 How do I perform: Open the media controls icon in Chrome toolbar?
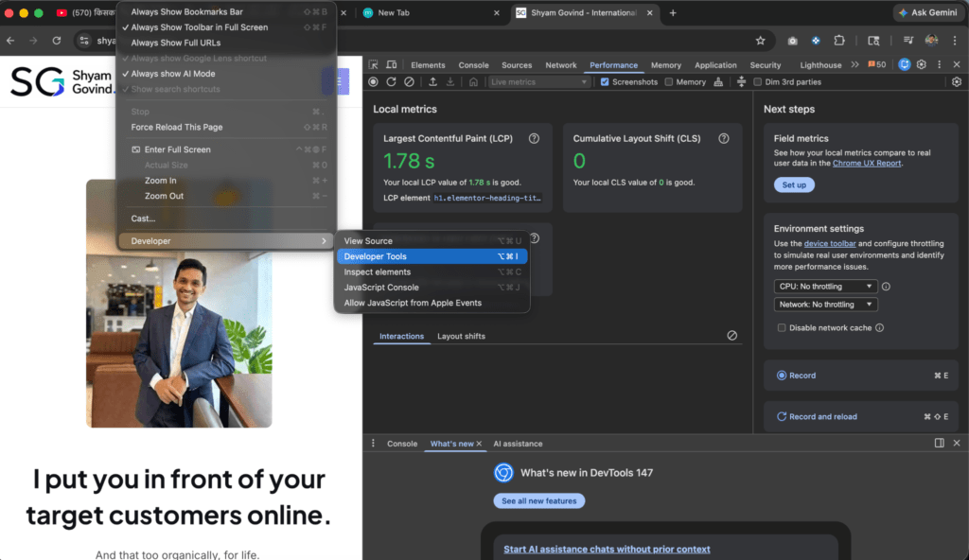[907, 41]
